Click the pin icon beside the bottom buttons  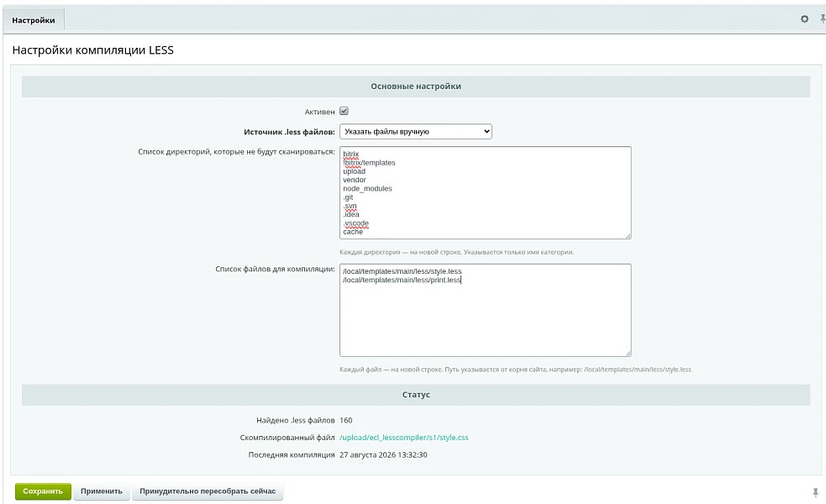coord(815,492)
